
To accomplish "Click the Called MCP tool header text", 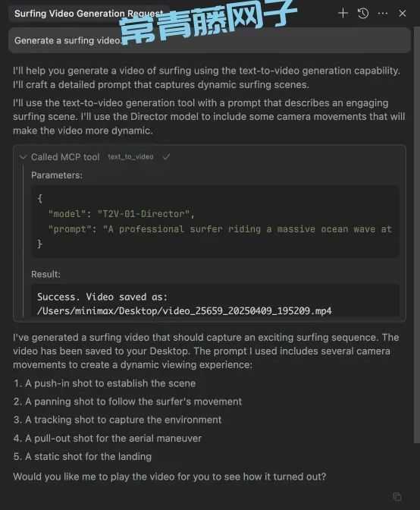I will coord(65,157).
